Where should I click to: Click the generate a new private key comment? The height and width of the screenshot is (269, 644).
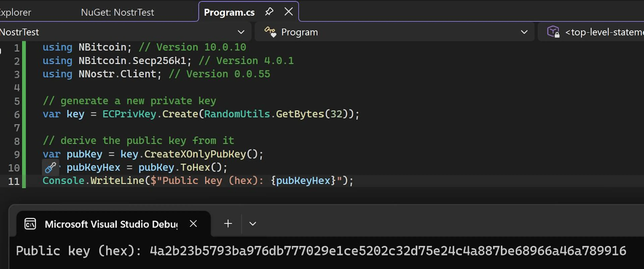[129, 101]
